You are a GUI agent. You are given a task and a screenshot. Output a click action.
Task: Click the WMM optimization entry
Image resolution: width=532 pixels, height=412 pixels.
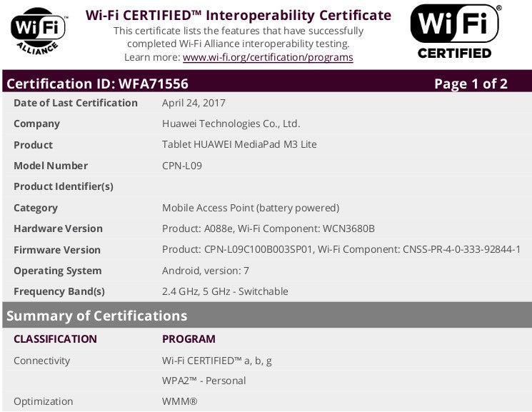[179, 401]
